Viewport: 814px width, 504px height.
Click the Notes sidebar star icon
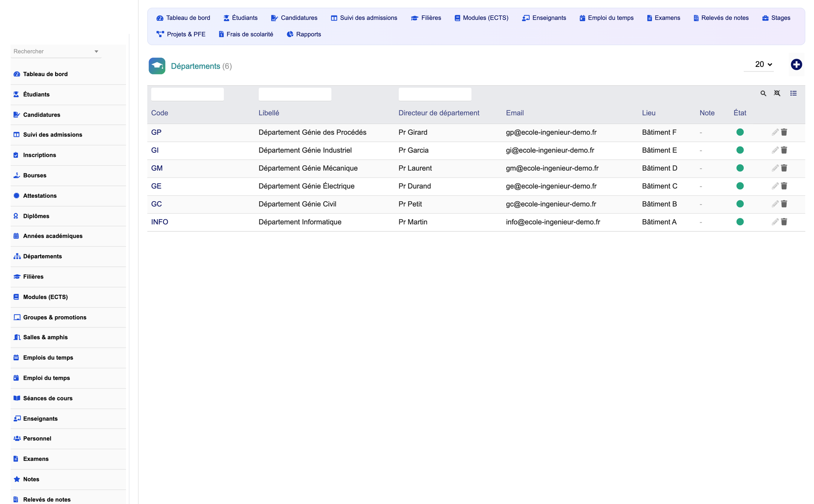pos(16,479)
